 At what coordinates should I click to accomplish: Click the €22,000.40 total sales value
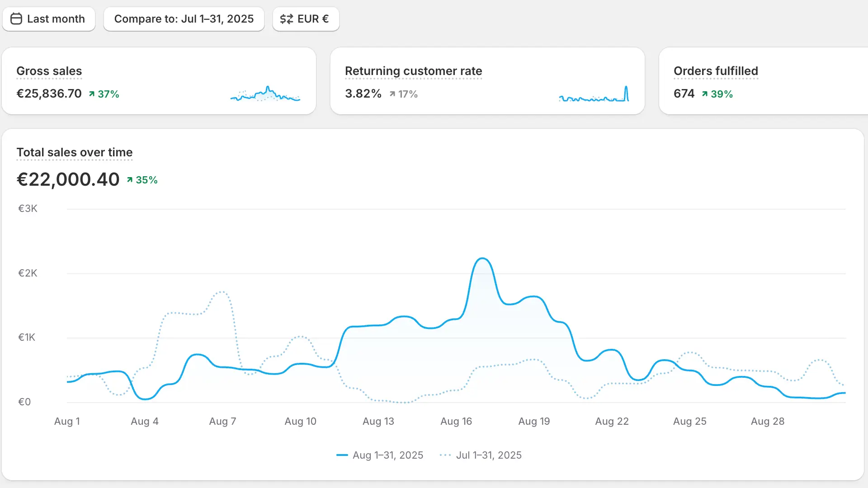[x=68, y=179]
